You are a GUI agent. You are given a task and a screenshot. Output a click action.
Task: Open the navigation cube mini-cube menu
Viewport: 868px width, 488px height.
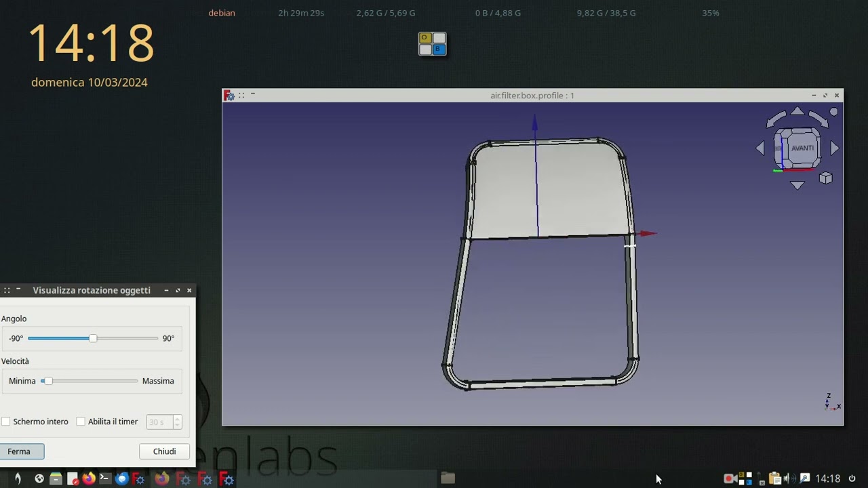pos(825,178)
